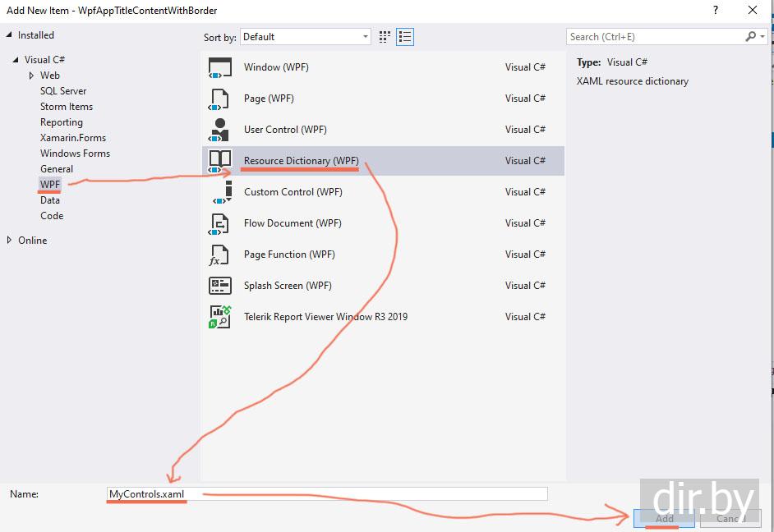Collapse the Installed templates section

coord(10,35)
